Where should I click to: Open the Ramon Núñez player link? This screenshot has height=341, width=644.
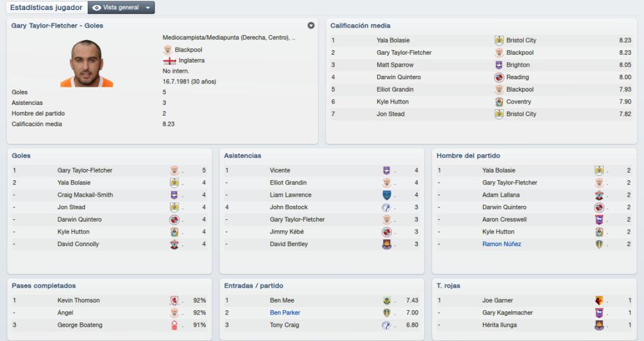pyautogui.click(x=501, y=244)
